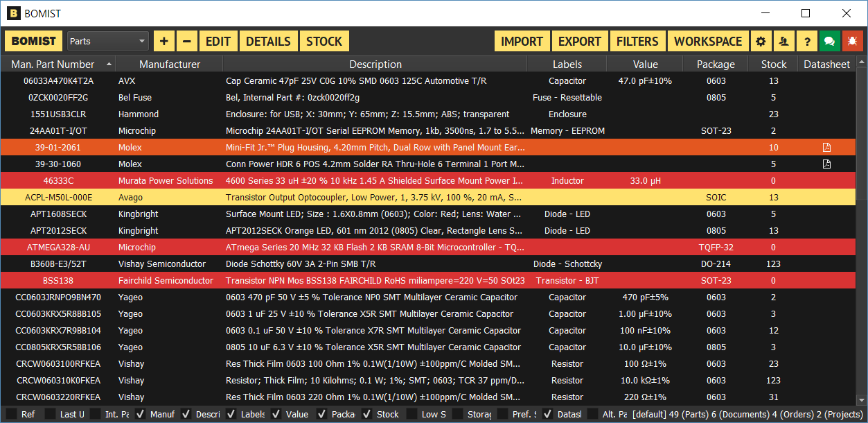Screen dimensions: 868x423
Task: Uncheck the Descri column checkbox
Action: (186, 414)
